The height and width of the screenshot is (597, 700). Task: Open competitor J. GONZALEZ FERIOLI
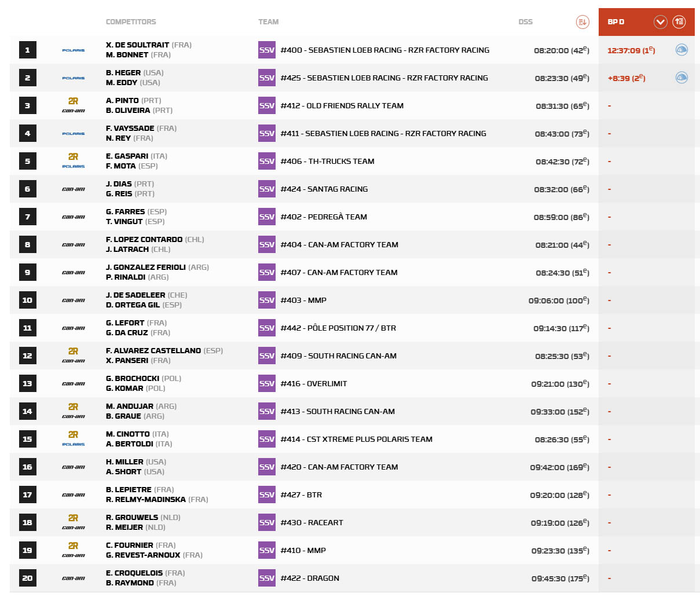click(x=146, y=268)
